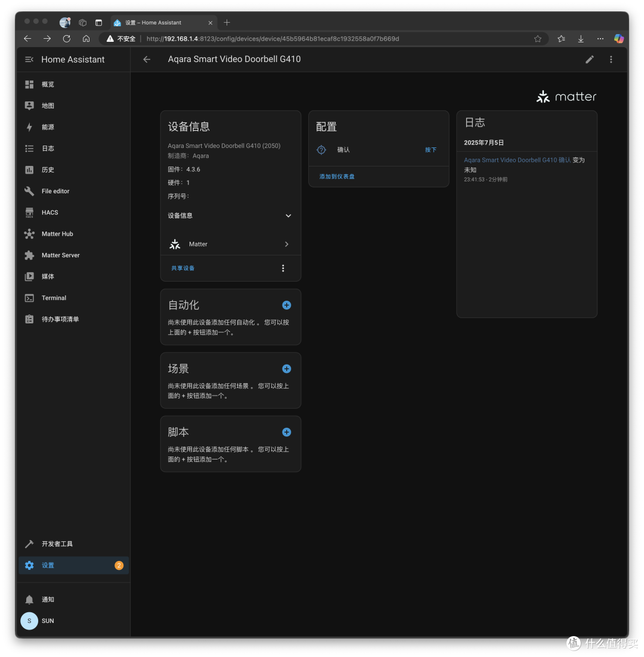Click the 待办事项清单 to-do icon

[29, 319]
